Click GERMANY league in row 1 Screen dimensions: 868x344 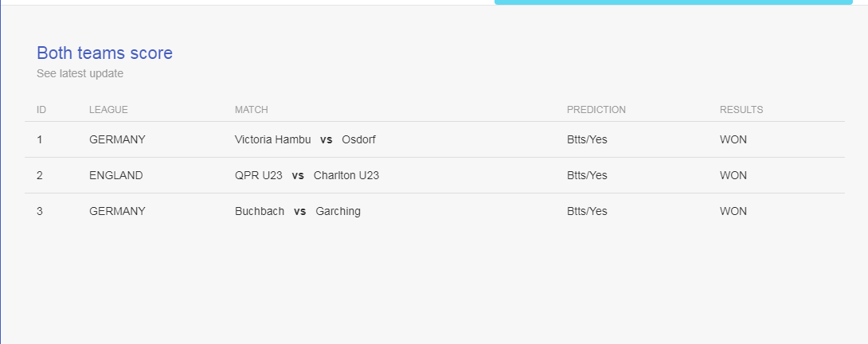click(117, 139)
